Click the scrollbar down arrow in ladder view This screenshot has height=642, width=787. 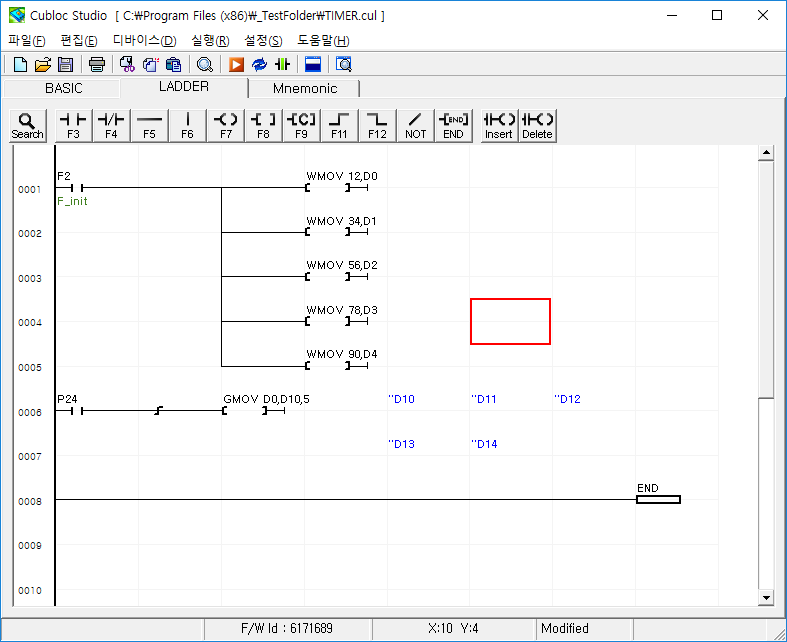tap(766, 597)
